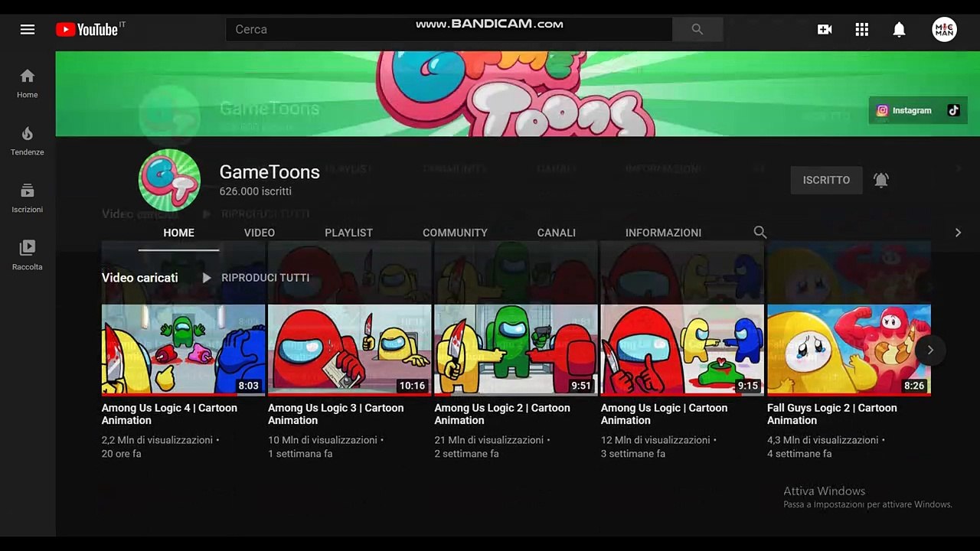Image resolution: width=980 pixels, height=551 pixels.
Task: Click the GameToons channel name
Action: point(269,172)
